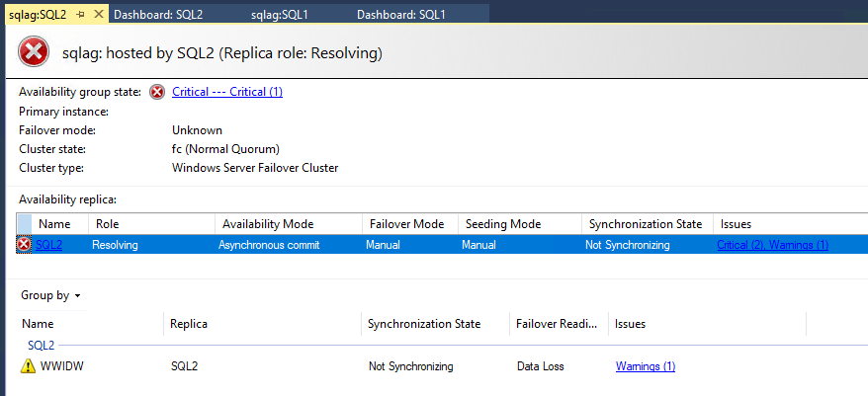Image resolution: width=868 pixels, height=396 pixels.
Task: Pin the sqlag:SQL2 tab
Action: (80, 15)
